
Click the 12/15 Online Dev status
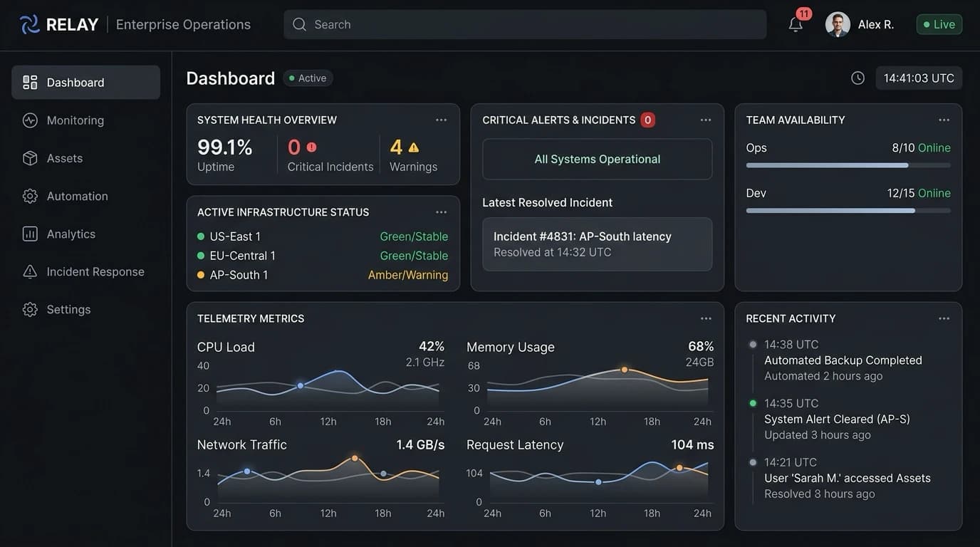pos(919,193)
